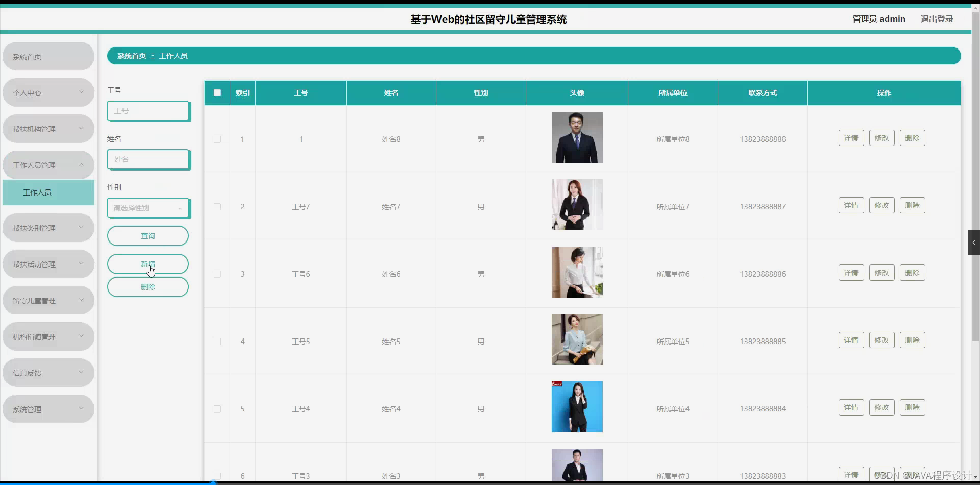Click 退出登录 to log out

point(937,19)
